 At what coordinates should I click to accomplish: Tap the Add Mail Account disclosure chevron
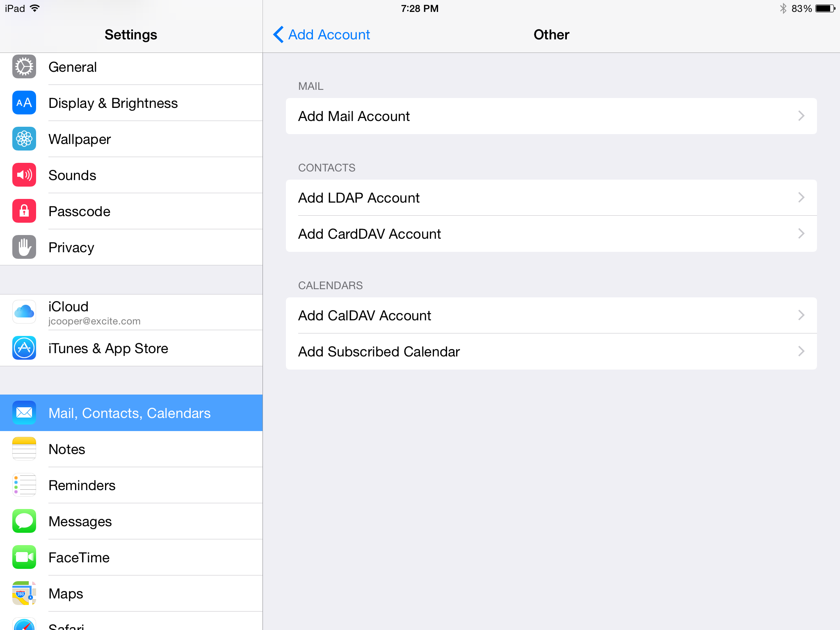801,116
